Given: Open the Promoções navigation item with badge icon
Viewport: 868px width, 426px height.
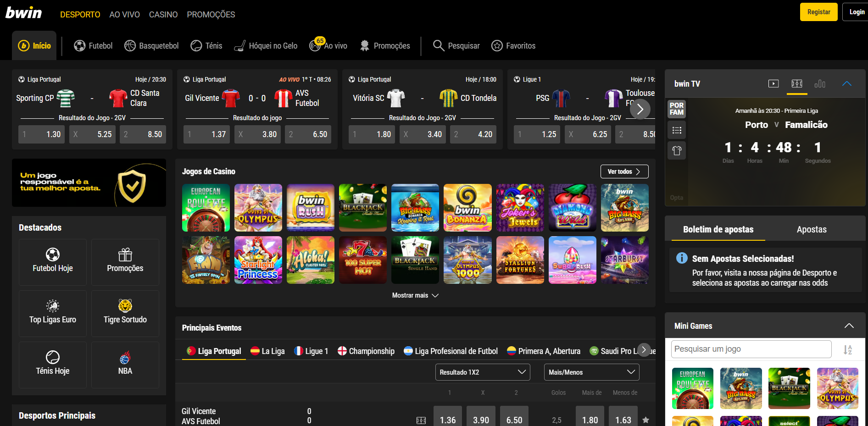Looking at the screenshot, I should point(385,46).
